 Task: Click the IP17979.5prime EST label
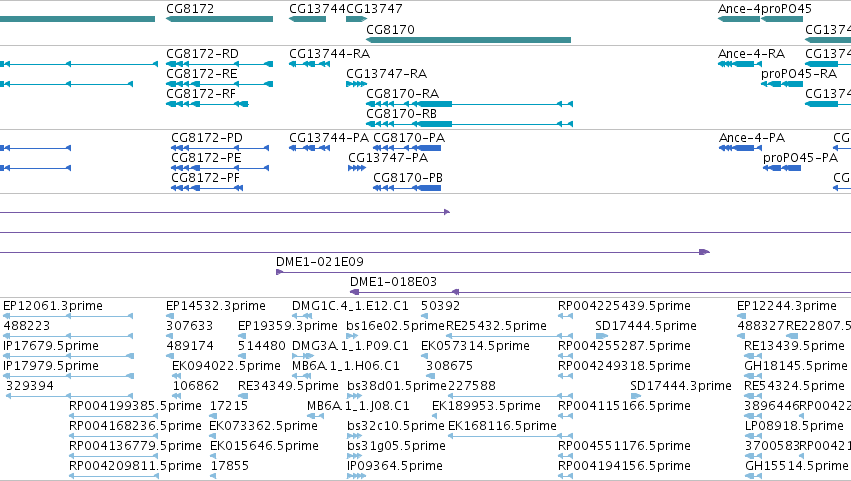coord(51,366)
